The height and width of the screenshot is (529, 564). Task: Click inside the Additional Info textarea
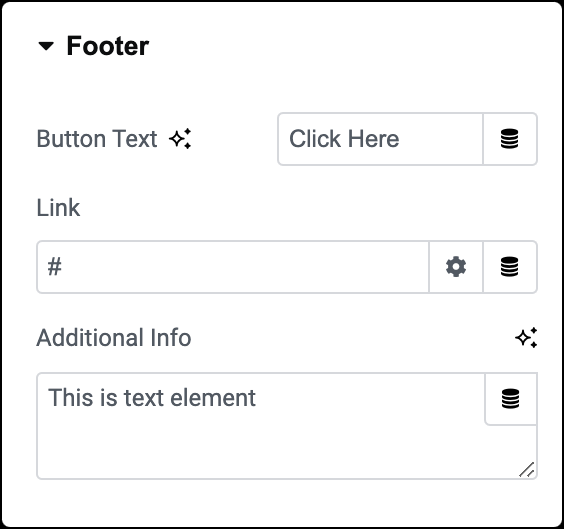click(x=287, y=426)
